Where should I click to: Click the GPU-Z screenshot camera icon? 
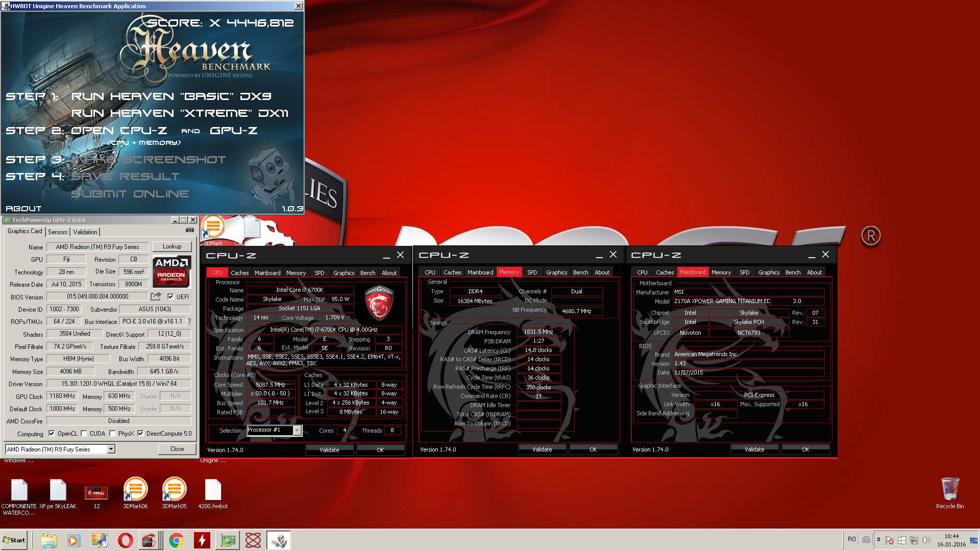tap(189, 230)
